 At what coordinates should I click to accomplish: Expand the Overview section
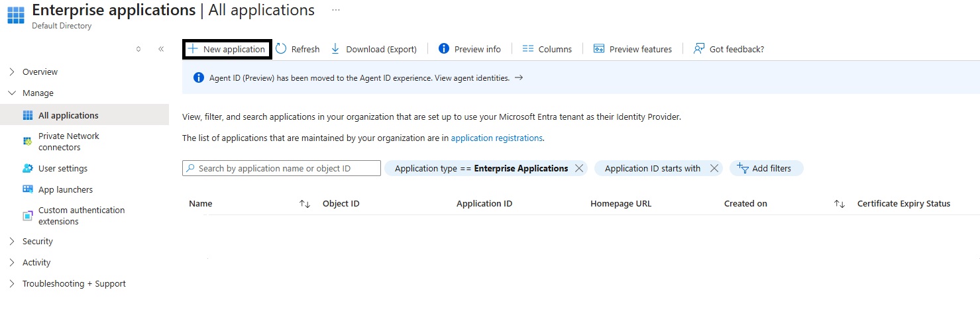coord(12,71)
